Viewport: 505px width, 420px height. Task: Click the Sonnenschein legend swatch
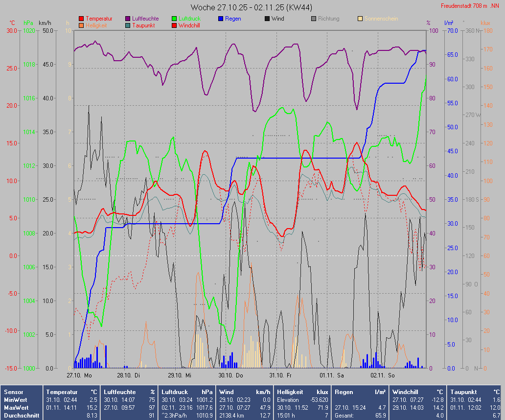click(x=360, y=19)
